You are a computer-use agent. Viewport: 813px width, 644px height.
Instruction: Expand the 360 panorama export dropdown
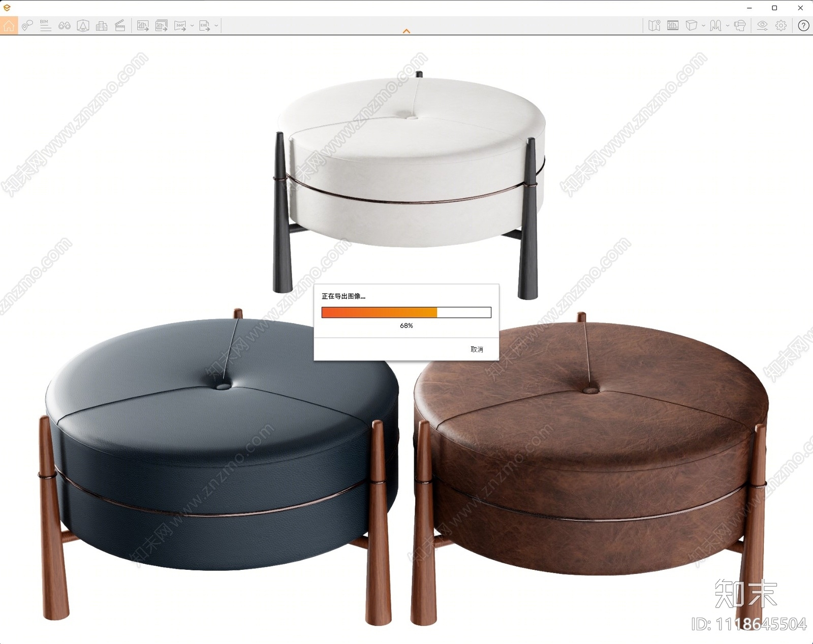pos(192,25)
